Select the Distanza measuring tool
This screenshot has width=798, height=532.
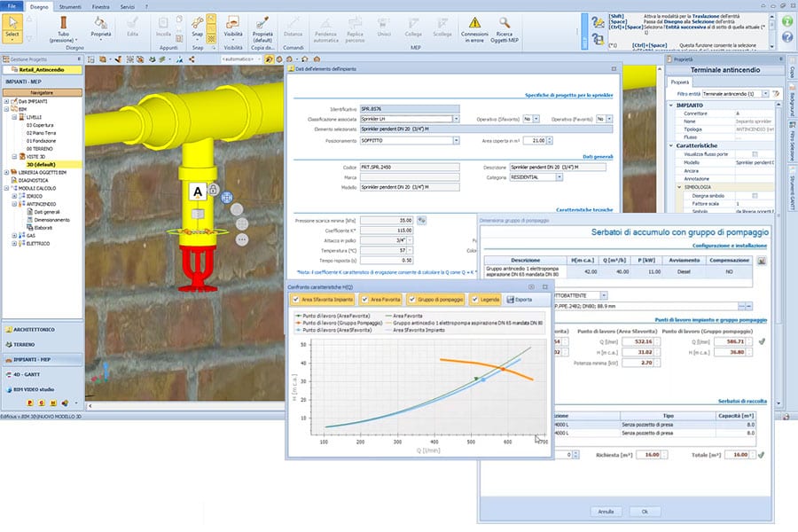(293, 27)
